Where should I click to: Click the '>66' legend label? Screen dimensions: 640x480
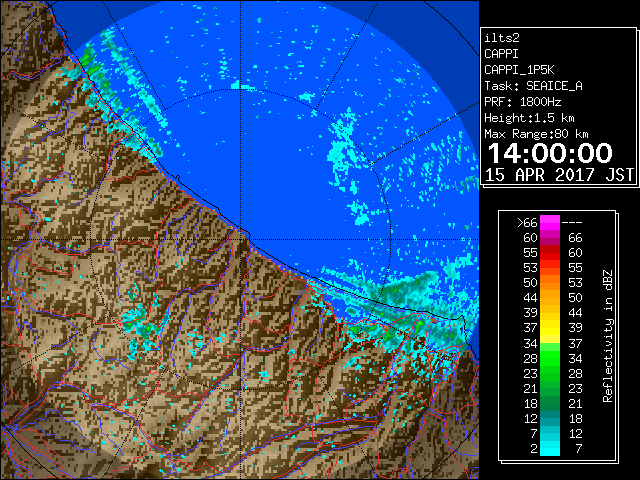(x=527, y=223)
